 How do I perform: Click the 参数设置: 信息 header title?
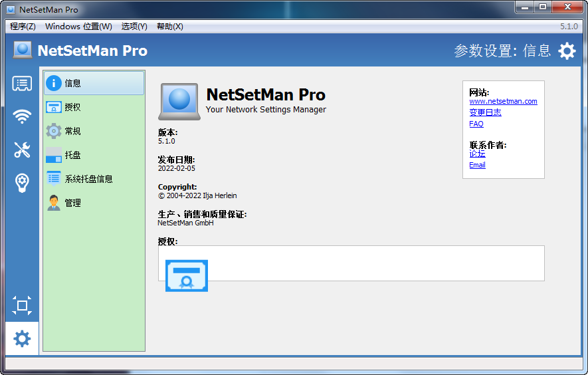pyautogui.click(x=502, y=51)
